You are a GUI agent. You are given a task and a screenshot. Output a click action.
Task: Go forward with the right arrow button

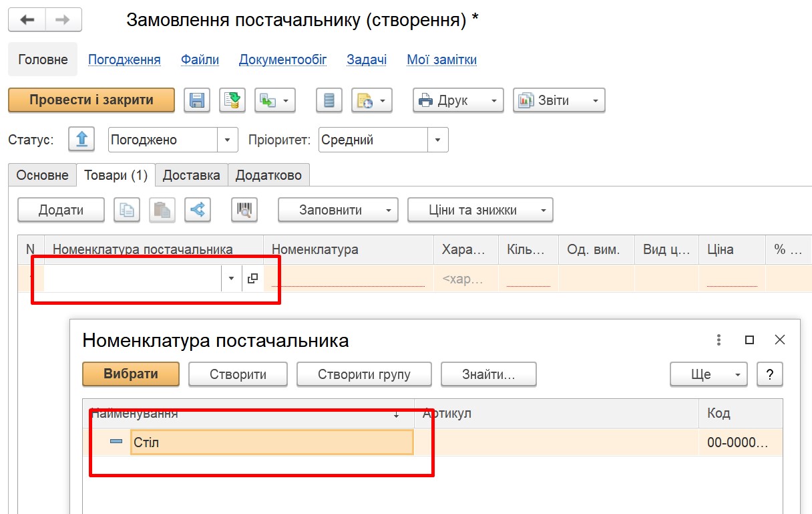pos(63,20)
